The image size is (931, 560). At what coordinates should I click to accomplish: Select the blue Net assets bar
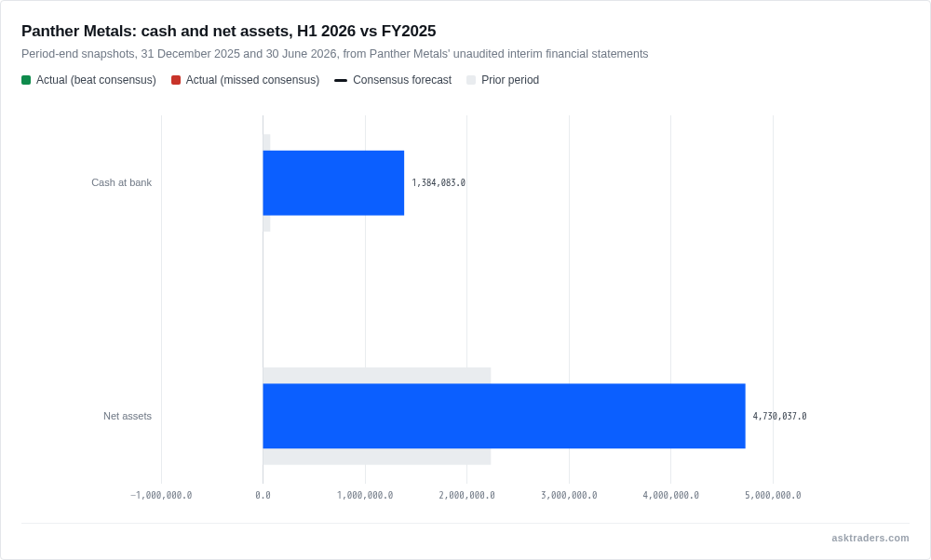coord(504,416)
